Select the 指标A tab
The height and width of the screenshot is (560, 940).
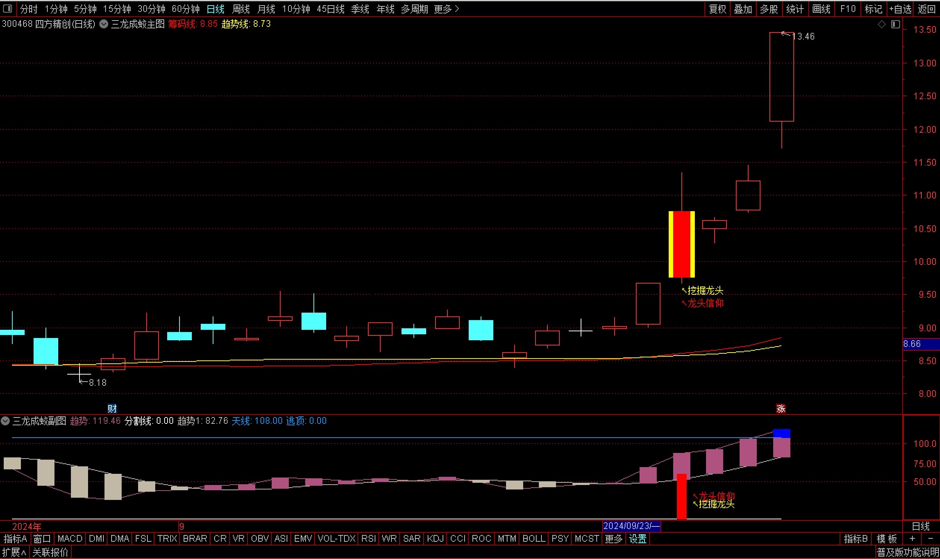(x=15, y=539)
